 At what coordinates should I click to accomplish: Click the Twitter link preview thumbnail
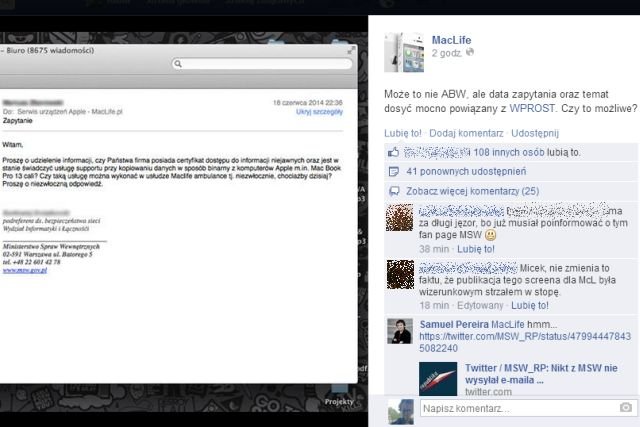click(x=437, y=378)
